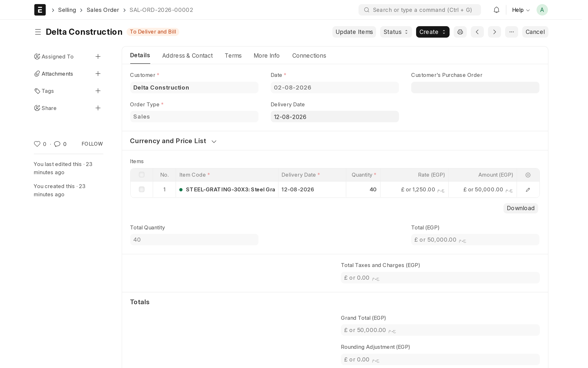Click the Download button

click(520, 208)
